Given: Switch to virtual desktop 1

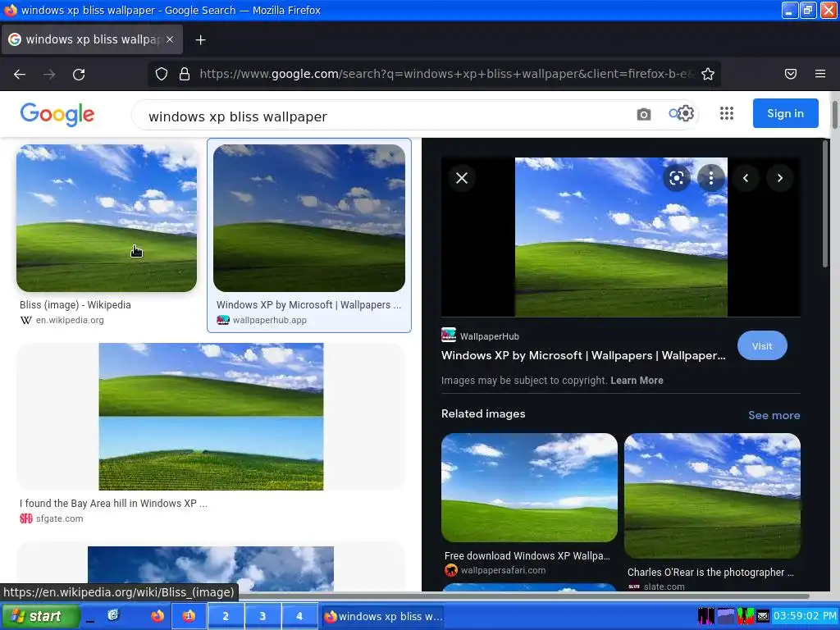Looking at the screenshot, I should (189, 616).
